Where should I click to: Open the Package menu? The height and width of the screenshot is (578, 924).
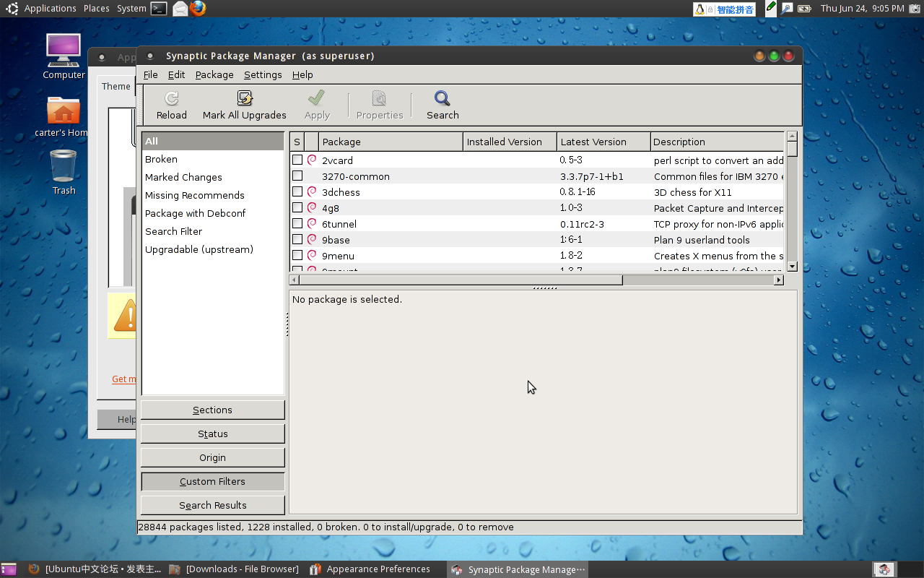point(214,74)
